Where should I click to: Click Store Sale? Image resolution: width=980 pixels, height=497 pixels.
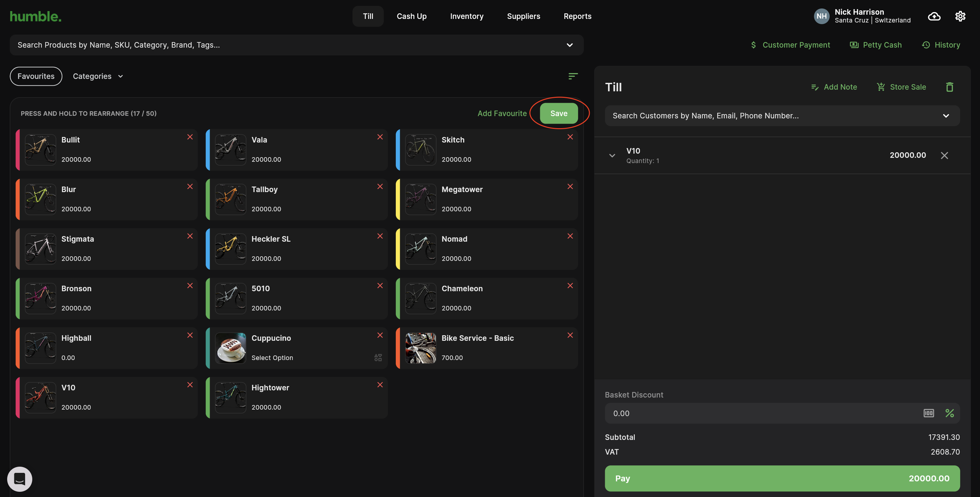coord(901,87)
